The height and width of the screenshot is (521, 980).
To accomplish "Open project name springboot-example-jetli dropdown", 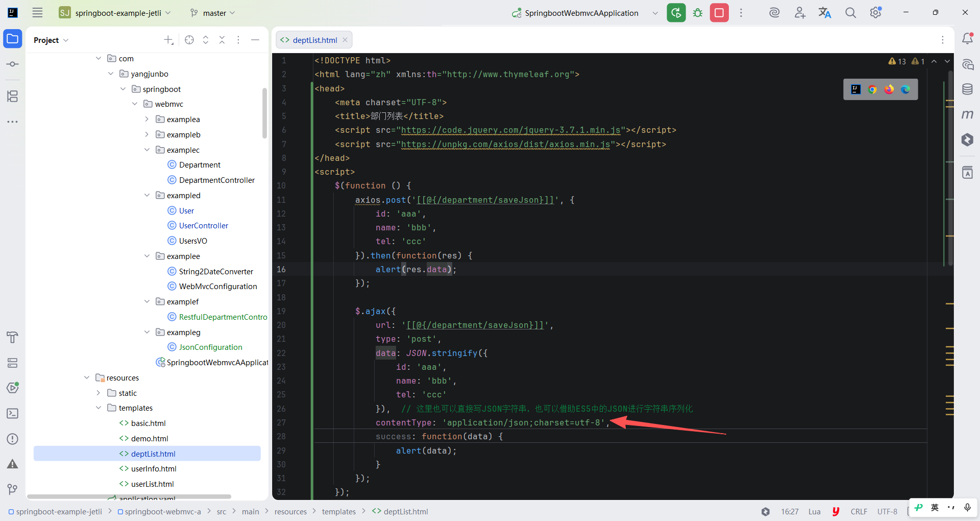I will [x=115, y=13].
